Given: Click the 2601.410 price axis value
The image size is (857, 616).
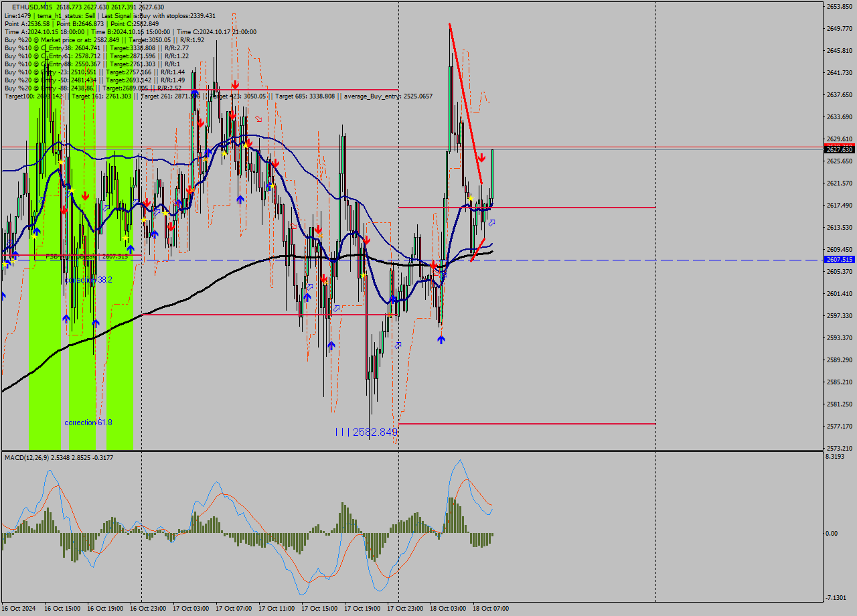Looking at the screenshot, I should tap(839, 293).
